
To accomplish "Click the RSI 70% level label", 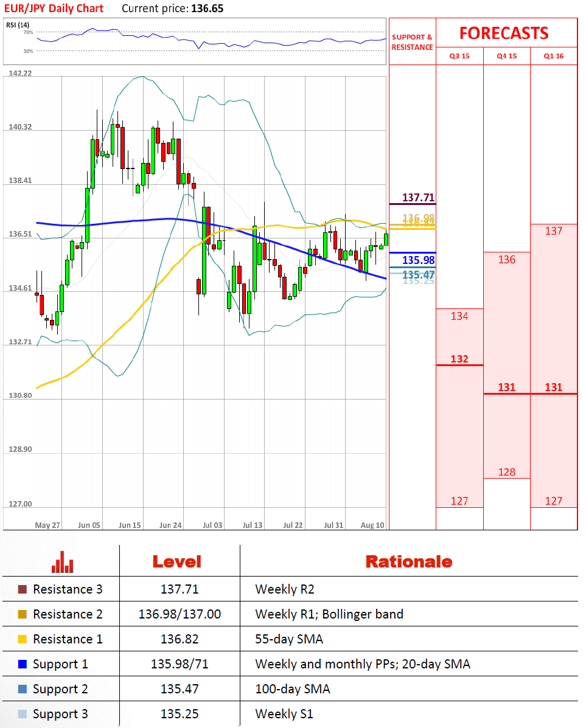I will pos(29,32).
